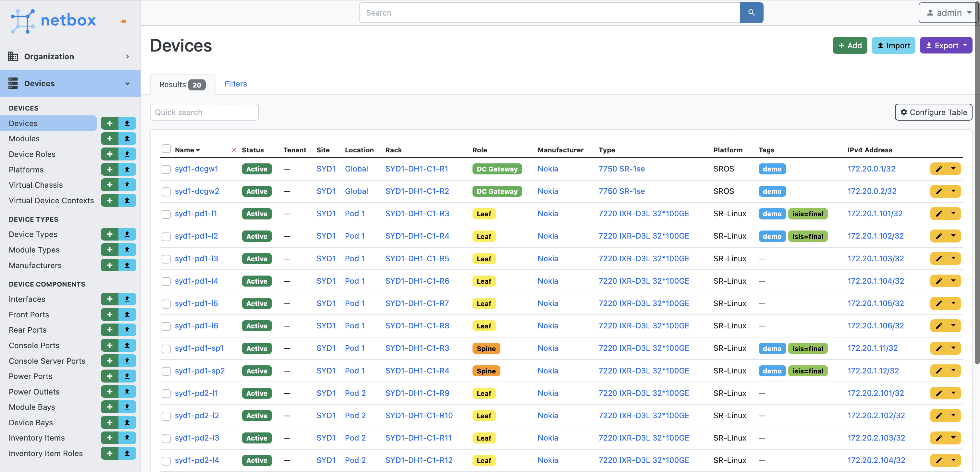Click the Configure Table button

(x=933, y=112)
